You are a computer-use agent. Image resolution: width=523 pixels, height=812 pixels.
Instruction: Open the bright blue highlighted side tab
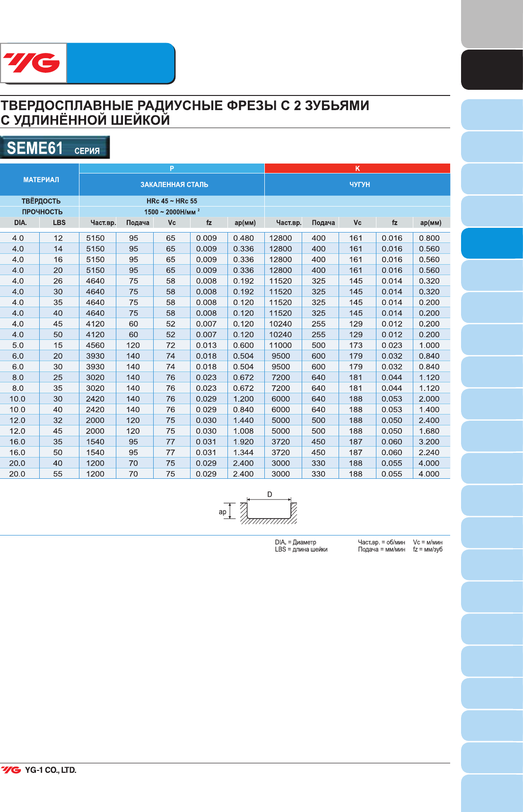pyautogui.click(x=492, y=243)
